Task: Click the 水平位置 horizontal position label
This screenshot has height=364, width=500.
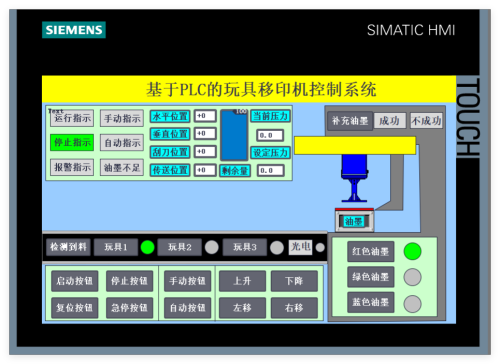Action: tap(170, 116)
